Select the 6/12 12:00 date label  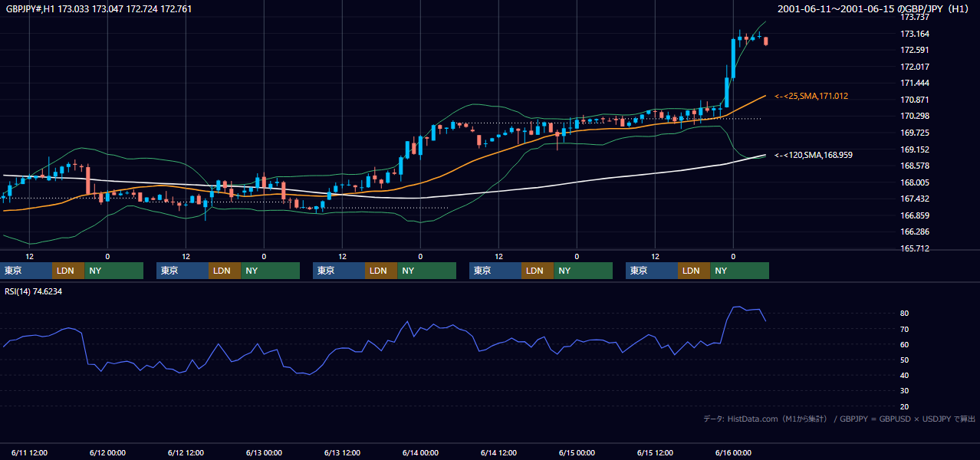(x=186, y=452)
